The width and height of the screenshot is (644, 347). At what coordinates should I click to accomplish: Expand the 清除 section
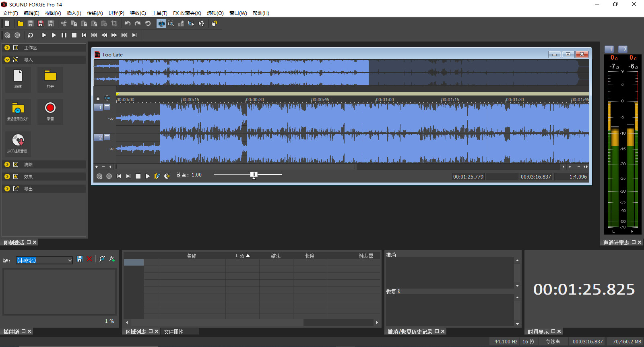click(7, 164)
